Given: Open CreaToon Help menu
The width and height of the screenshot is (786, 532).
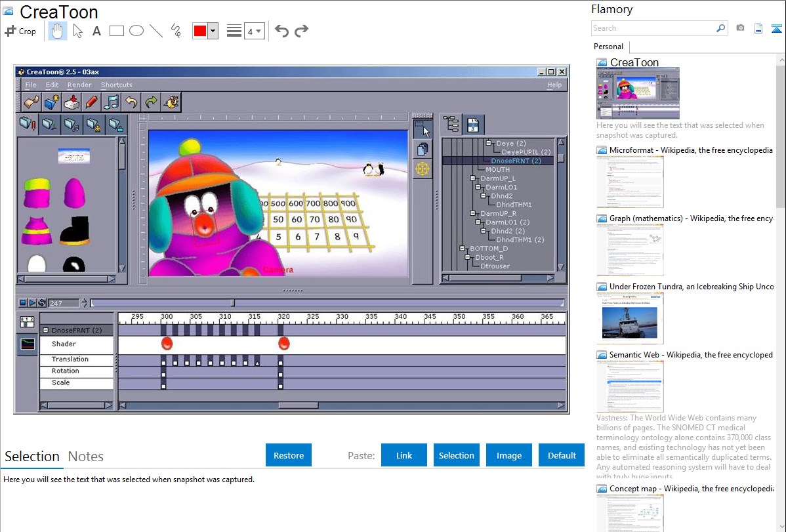Looking at the screenshot, I should click(554, 85).
